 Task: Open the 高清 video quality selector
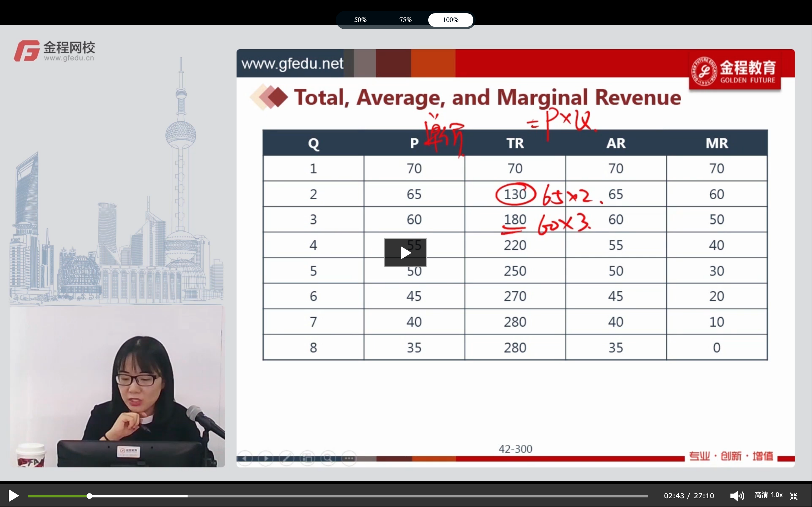(761, 495)
